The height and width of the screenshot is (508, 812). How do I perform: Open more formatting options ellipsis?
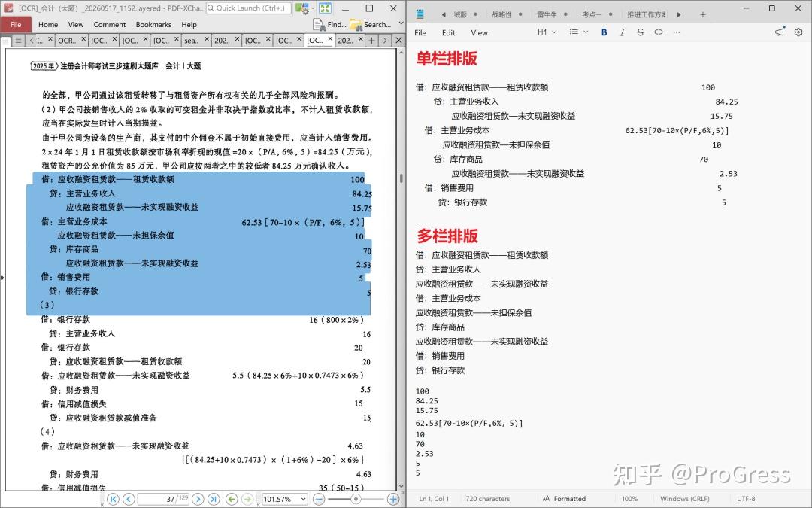pyautogui.click(x=677, y=32)
